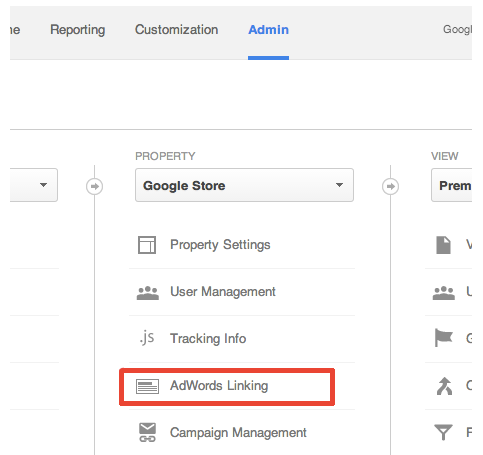The height and width of the screenshot is (455, 483).
Task: Open the View selector dropdown
Action: tap(452, 185)
